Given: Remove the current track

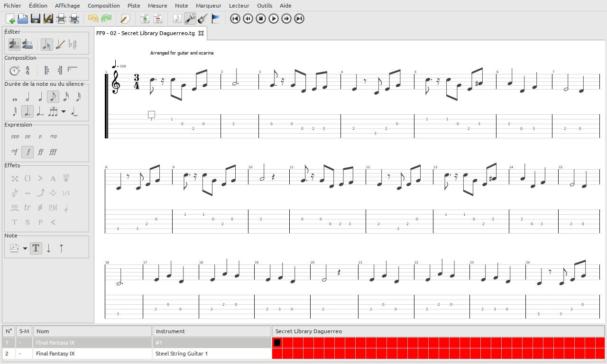Looking at the screenshot, I should (157, 18).
